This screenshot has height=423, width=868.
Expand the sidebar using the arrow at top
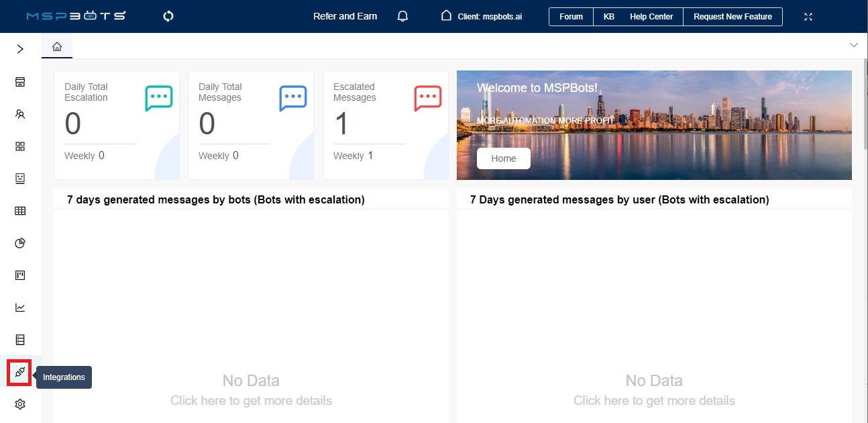point(19,48)
